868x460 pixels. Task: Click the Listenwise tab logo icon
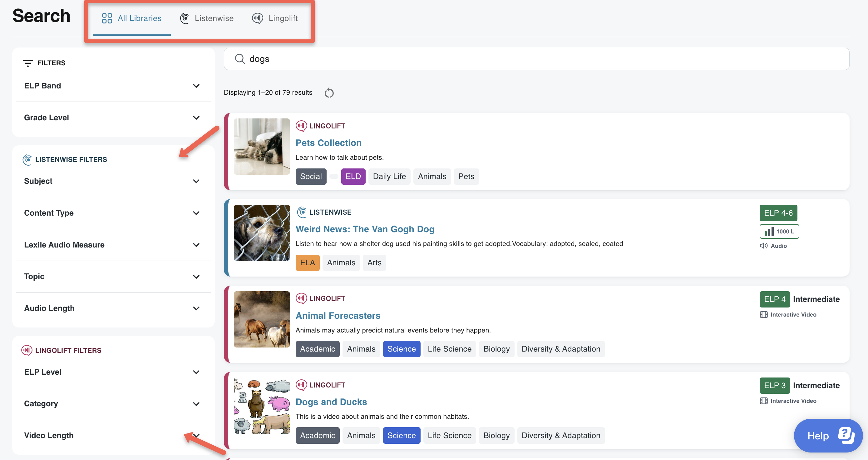184,18
